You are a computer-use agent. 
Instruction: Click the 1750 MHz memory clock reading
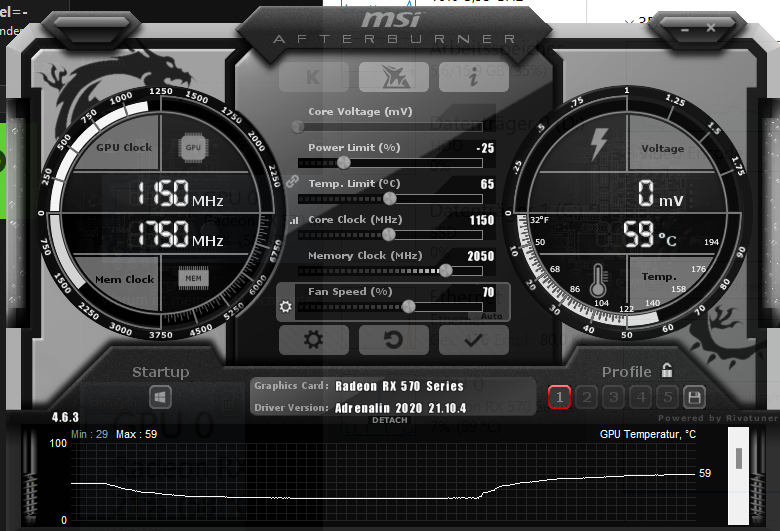(180, 234)
